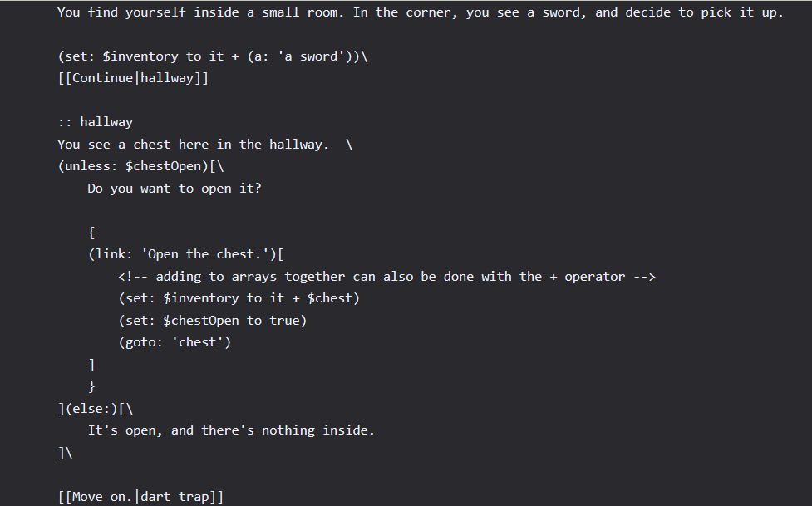This screenshot has width=812, height=506.
Task: Click the unless $chestOpen macro line
Action: [x=141, y=166]
